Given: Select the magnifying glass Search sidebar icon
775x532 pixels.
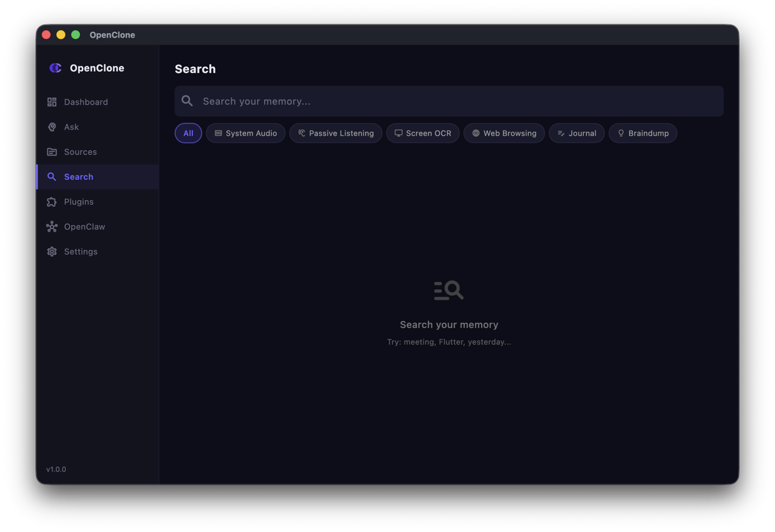Looking at the screenshot, I should (x=51, y=176).
